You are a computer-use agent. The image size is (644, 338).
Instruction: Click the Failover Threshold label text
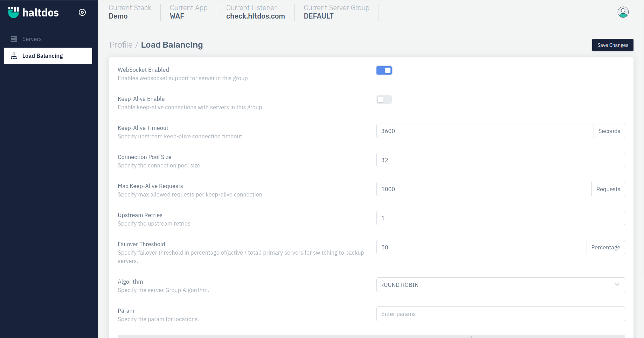tap(141, 244)
